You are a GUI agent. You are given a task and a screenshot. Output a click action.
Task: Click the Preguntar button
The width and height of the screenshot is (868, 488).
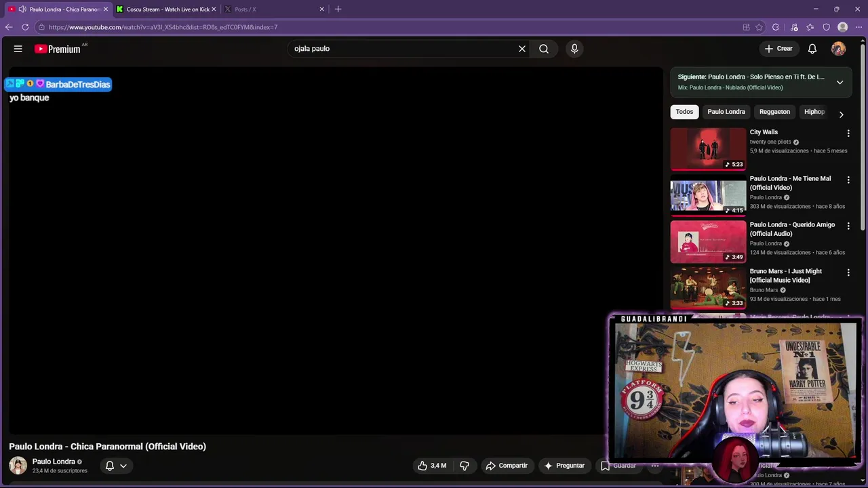click(564, 466)
